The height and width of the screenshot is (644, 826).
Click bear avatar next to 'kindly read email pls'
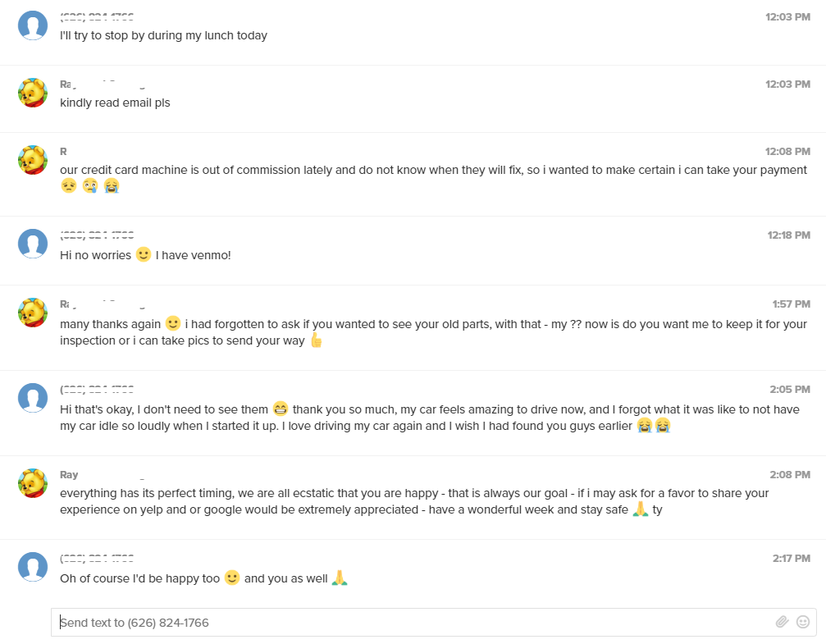pyautogui.click(x=33, y=93)
